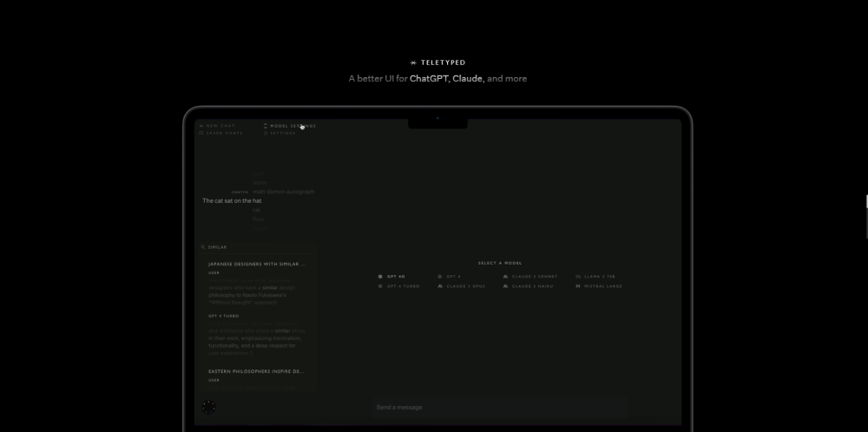Click the search magnifier icon
The height and width of the screenshot is (432, 868).
click(x=203, y=247)
